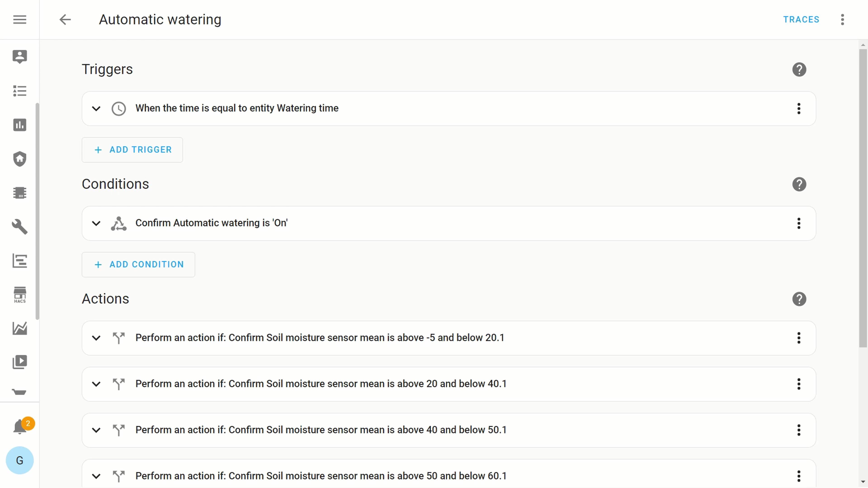
Task: Click the back arrow icon
Action: (x=65, y=19)
